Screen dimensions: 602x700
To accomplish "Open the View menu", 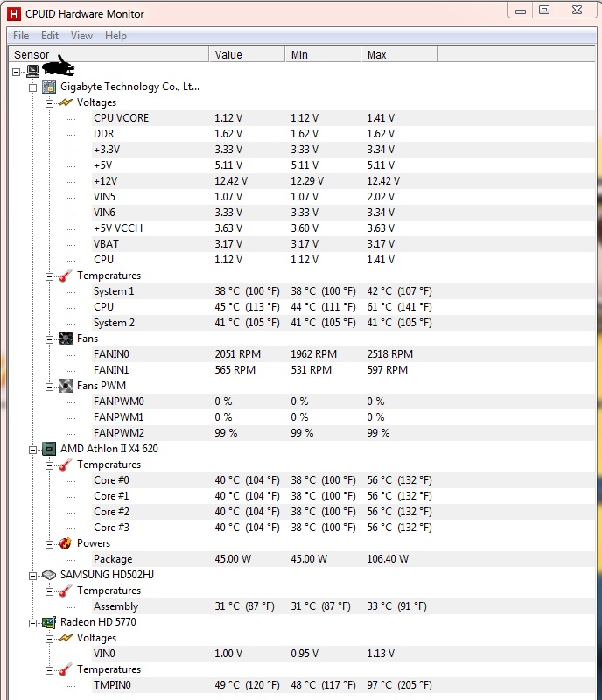I will point(81,36).
